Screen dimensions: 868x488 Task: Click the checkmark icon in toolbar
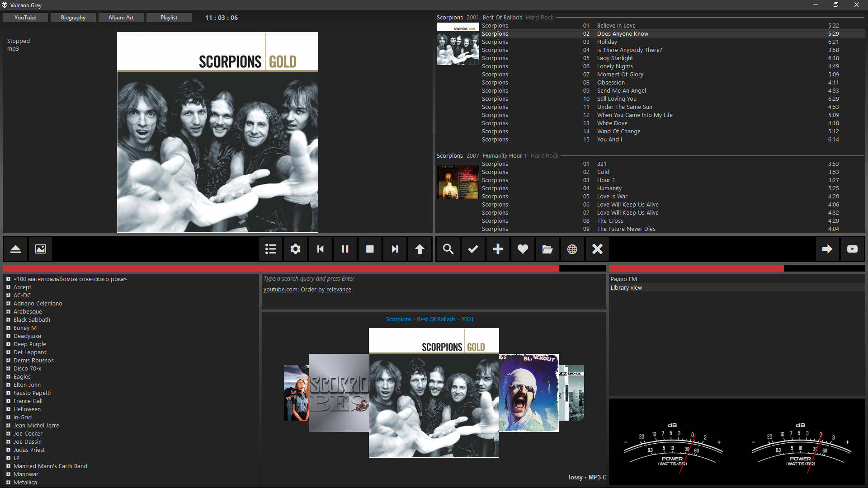tap(473, 249)
